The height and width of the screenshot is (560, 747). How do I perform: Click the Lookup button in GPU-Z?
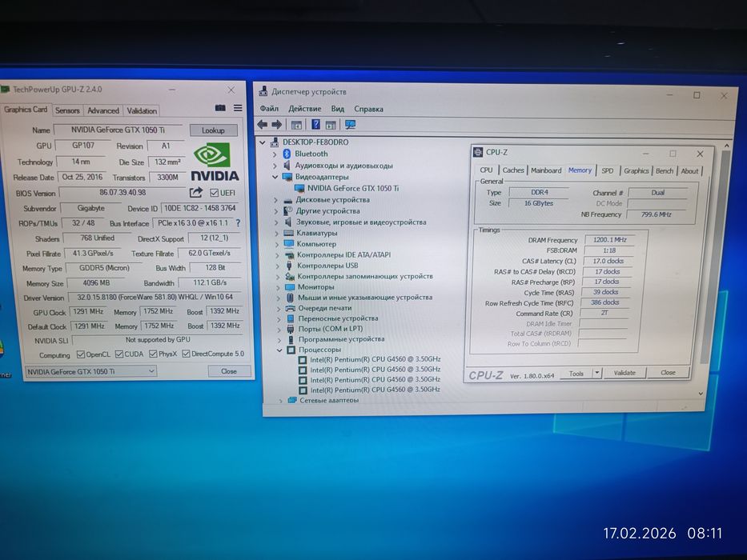[x=213, y=130]
